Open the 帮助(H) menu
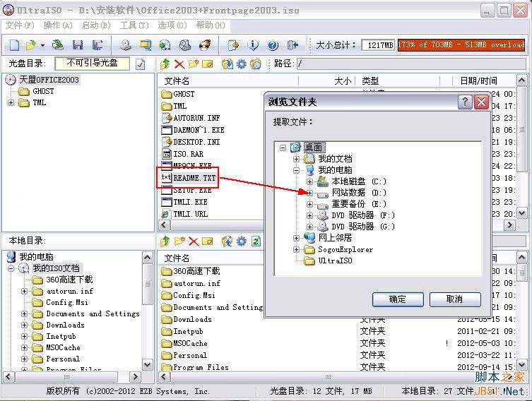The image size is (532, 401). coord(211,25)
